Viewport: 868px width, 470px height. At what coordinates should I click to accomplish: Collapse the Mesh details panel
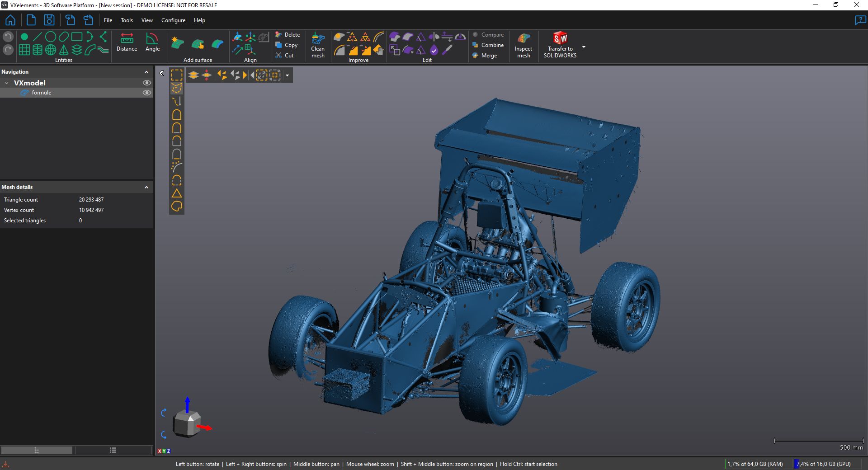click(x=146, y=187)
